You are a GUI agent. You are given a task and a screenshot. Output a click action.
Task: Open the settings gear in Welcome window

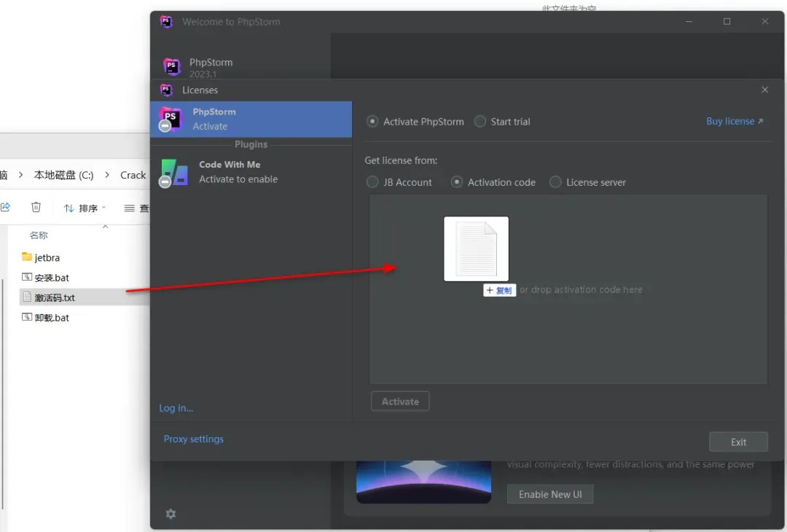tap(171, 514)
